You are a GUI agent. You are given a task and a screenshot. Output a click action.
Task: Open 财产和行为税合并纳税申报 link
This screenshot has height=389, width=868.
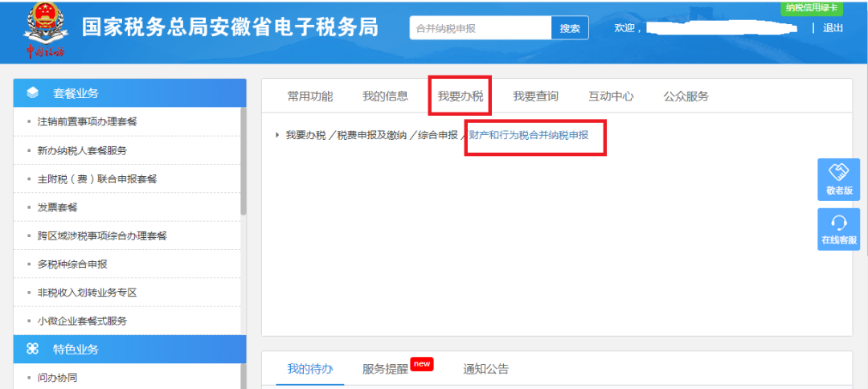[x=529, y=135]
